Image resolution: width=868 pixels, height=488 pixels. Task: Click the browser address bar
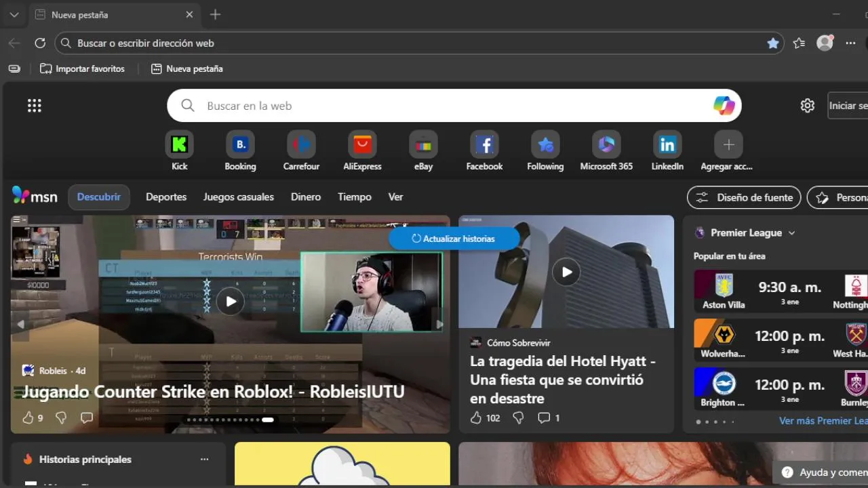pyautogui.click(x=419, y=43)
